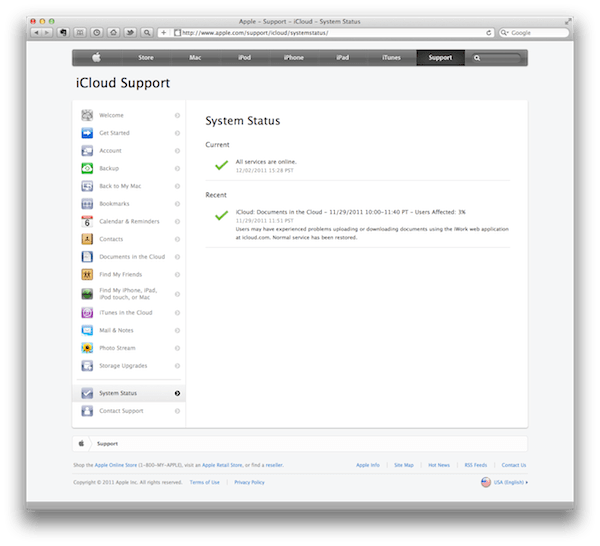This screenshot has height=546, width=600.
Task: Click the arrow next to Contact Support
Action: click(177, 411)
